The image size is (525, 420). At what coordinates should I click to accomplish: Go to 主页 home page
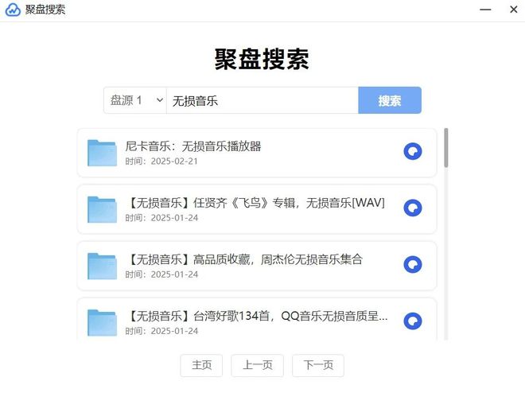tap(201, 365)
